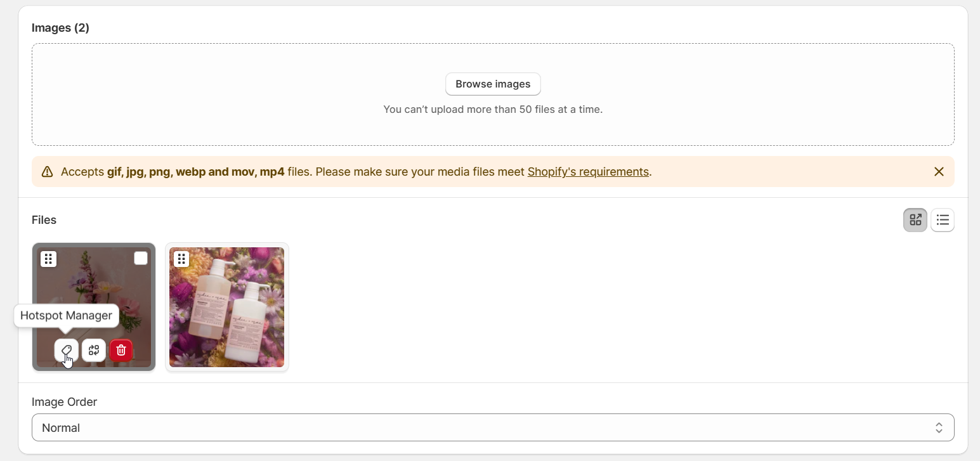This screenshot has width=980, height=461.
Task: Click the up-down chevron in Normal select
Action: click(939, 427)
